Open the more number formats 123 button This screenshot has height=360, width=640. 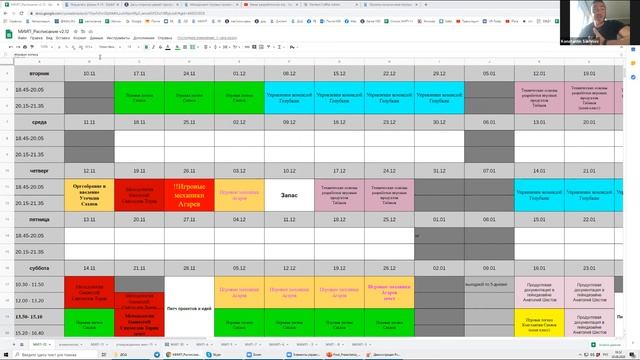click(x=88, y=47)
